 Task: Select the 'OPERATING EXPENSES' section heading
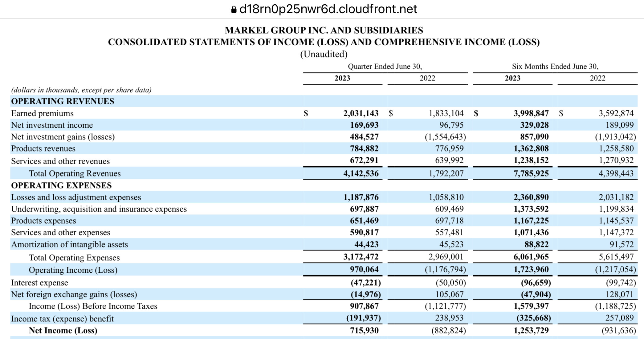coord(61,186)
